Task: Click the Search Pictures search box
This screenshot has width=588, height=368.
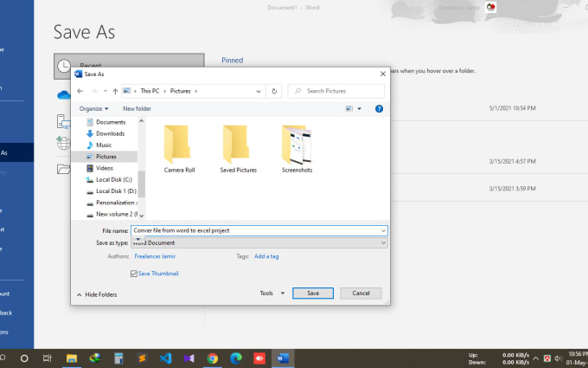Action: click(336, 91)
